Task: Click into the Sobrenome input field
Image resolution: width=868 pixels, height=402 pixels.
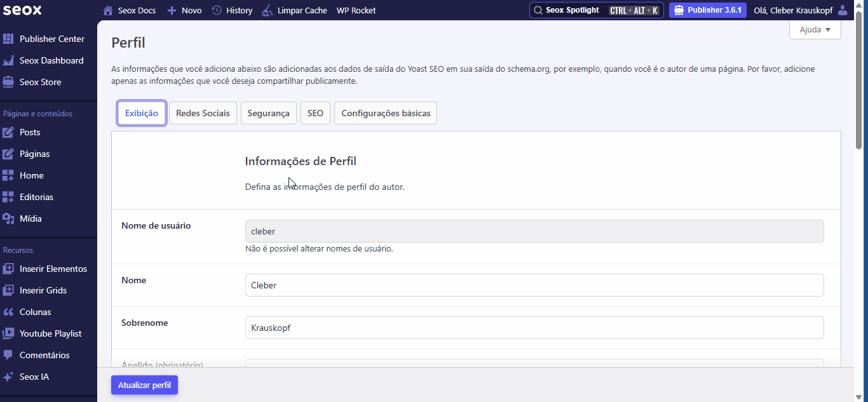Action: click(x=534, y=328)
